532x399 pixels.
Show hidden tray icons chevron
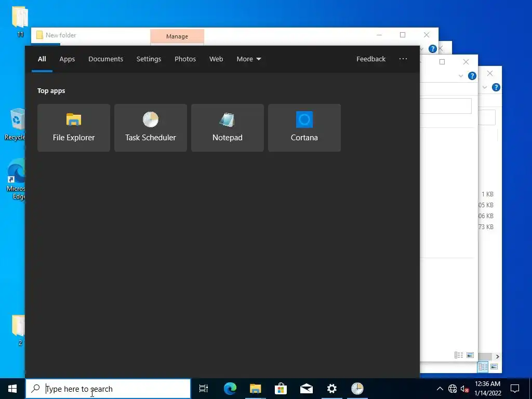[x=440, y=389]
